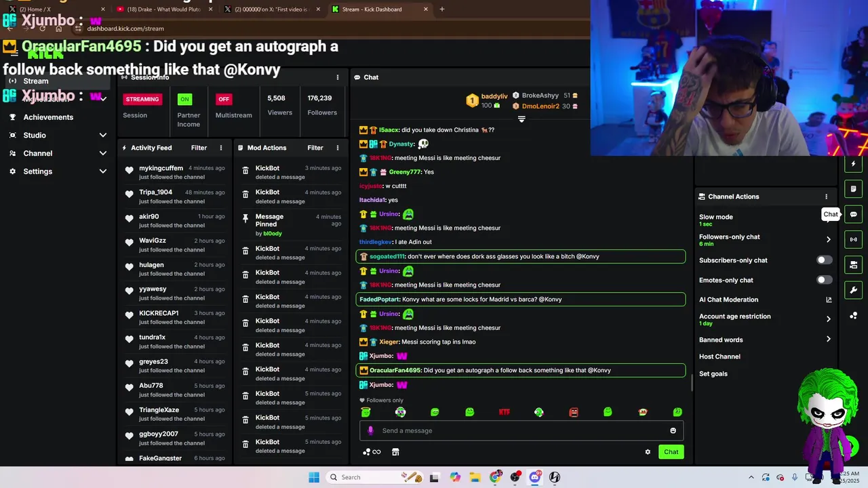Open Channel Actions three-dot menu
The width and height of the screenshot is (868, 488).
pyautogui.click(x=826, y=197)
